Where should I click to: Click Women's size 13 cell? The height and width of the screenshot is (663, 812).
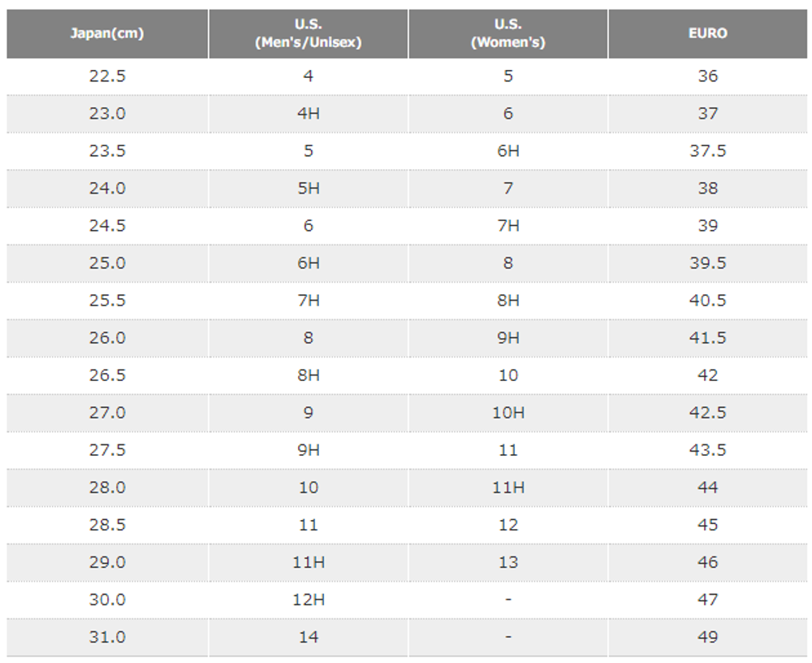pos(508,562)
